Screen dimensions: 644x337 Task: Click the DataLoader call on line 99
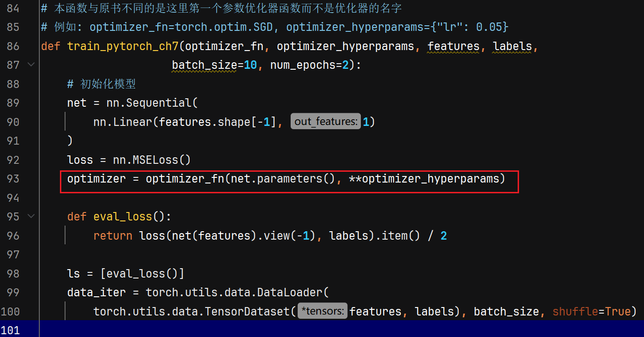pyautogui.click(x=297, y=293)
